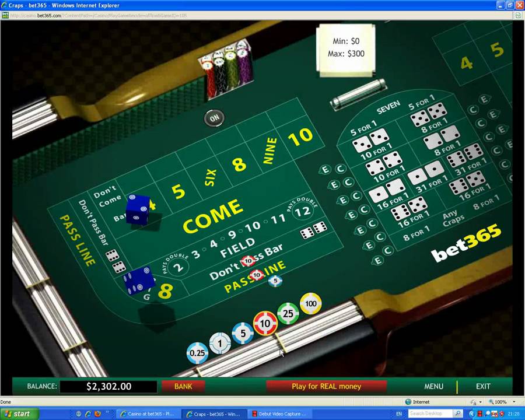Place a bet on Any Craps
The height and width of the screenshot is (420, 525).
click(x=453, y=218)
